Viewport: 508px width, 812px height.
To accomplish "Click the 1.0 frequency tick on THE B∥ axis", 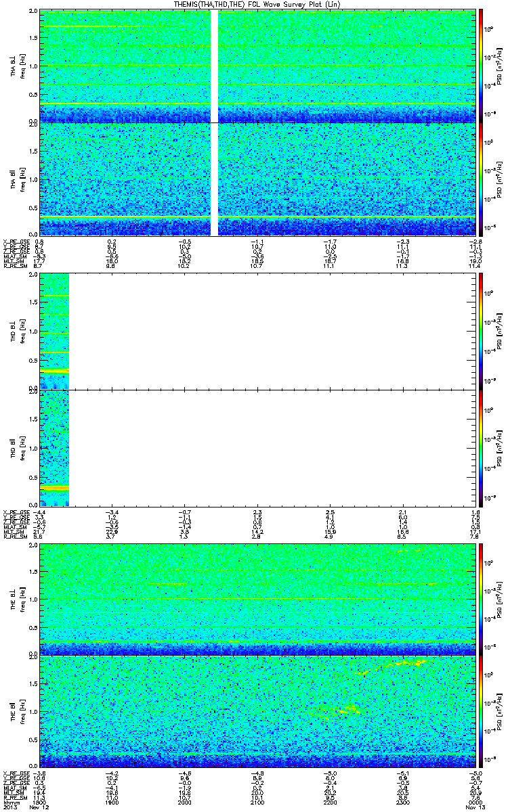I will 34,712.
